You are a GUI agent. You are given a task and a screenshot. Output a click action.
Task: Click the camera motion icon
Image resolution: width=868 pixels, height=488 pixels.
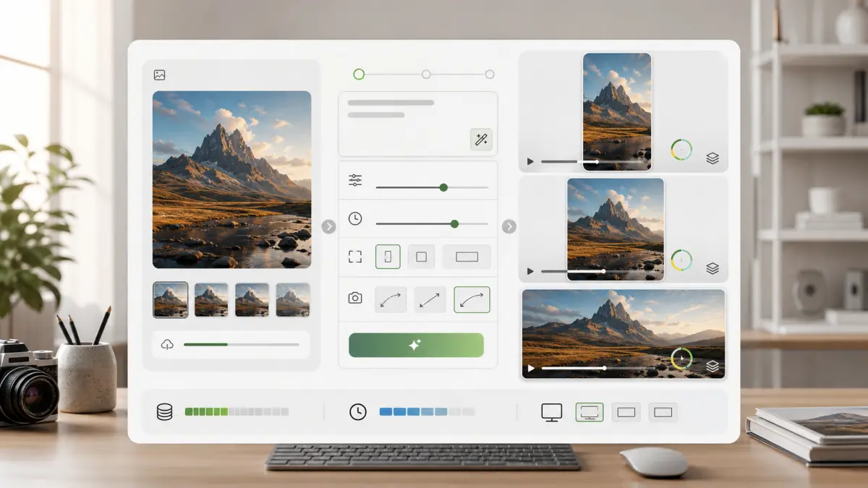point(355,298)
